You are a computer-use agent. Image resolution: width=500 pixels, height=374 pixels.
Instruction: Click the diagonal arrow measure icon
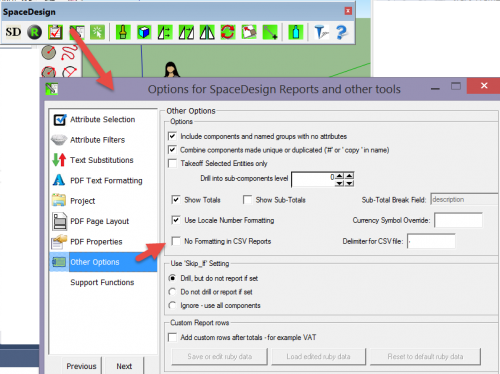pyautogui.click(x=270, y=32)
